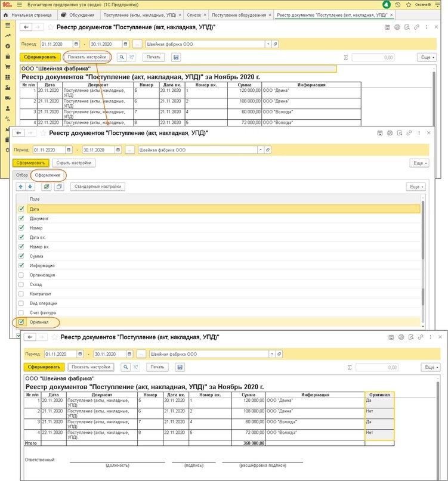Image resolution: width=448 pixels, height=481 pixels.
Task: Open period selection button in top report
Action: [x=137, y=45]
